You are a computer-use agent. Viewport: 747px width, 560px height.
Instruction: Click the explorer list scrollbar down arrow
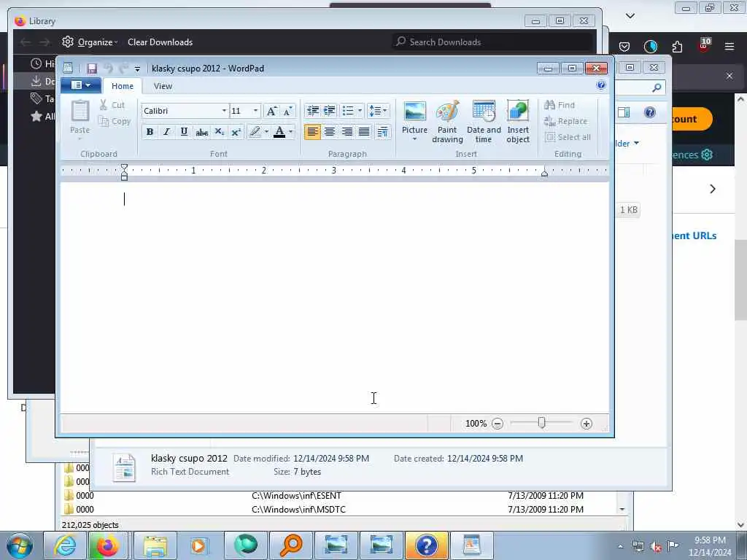pos(622,510)
